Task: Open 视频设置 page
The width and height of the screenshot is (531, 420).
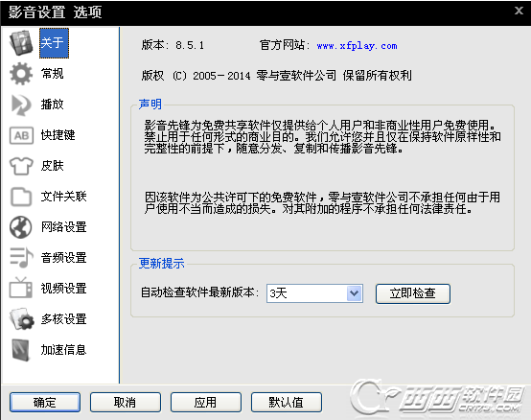Action: tap(63, 289)
